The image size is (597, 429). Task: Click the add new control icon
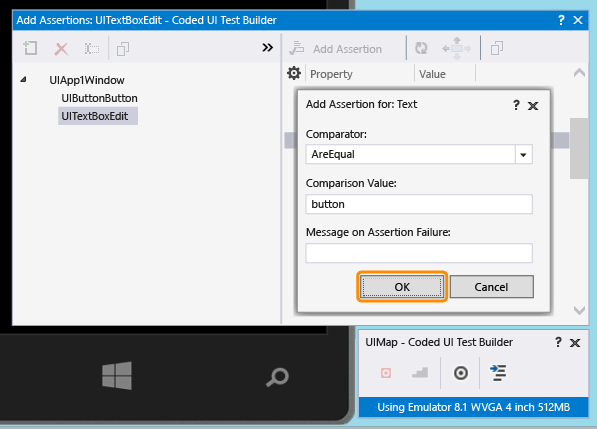pyautogui.click(x=30, y=48)
